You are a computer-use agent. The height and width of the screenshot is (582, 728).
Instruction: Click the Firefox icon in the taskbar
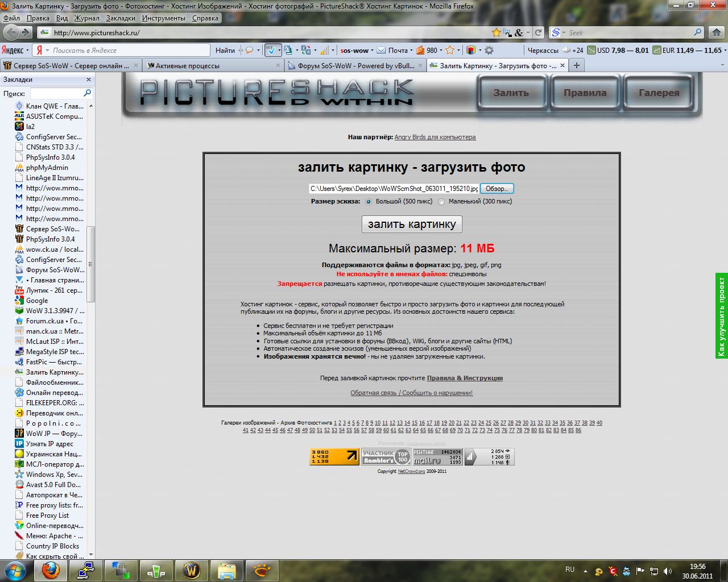[x=51, y=570]
